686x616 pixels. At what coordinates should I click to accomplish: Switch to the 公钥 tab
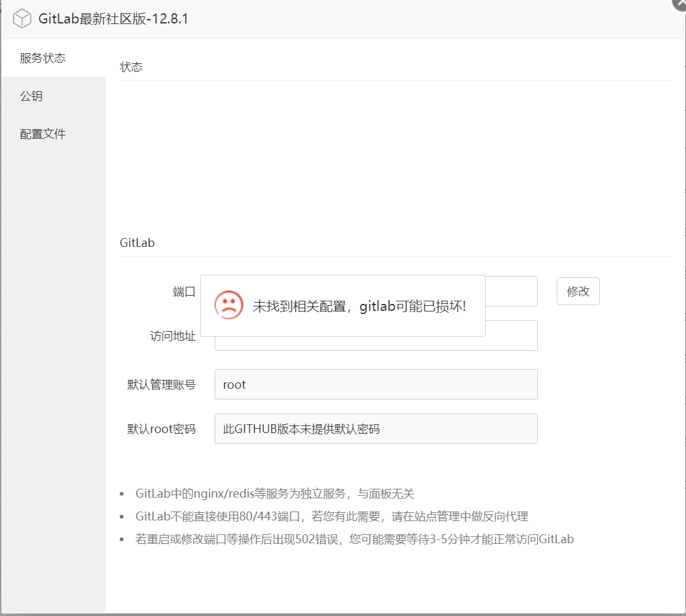point(53,96)
